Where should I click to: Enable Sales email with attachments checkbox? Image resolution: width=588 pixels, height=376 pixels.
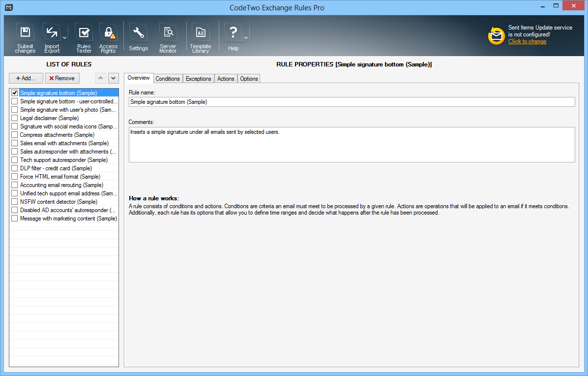(15, 143)
